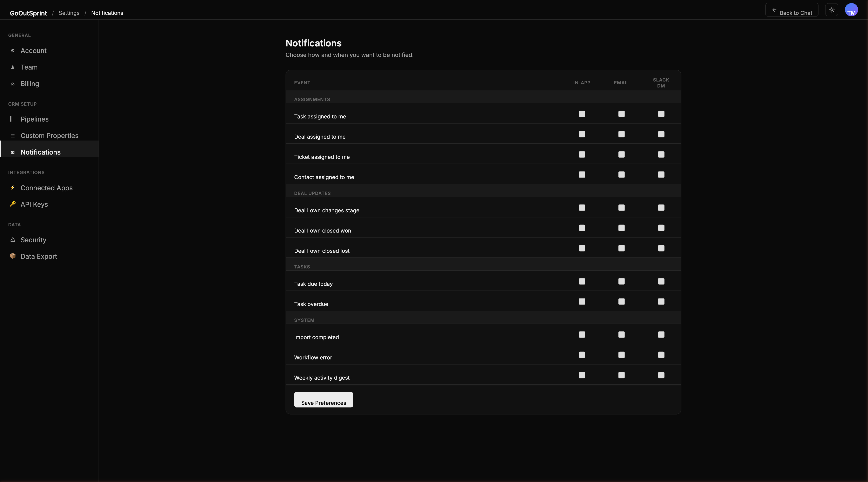
Task: Click the Data Export package icon
Action: (13, 256)
